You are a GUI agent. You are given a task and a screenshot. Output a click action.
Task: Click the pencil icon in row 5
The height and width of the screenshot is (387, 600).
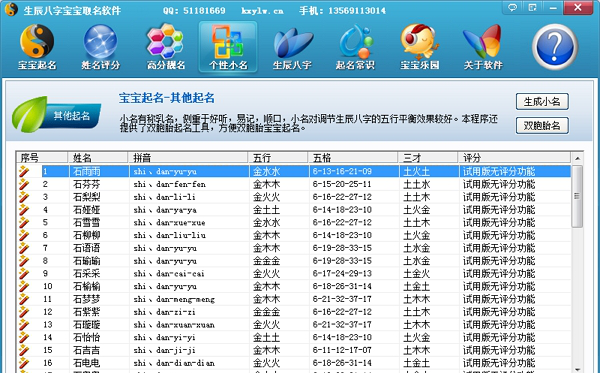(x=24, y=222)
